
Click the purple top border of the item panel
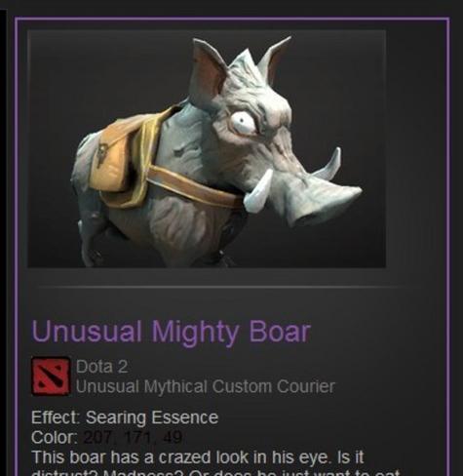232,20
